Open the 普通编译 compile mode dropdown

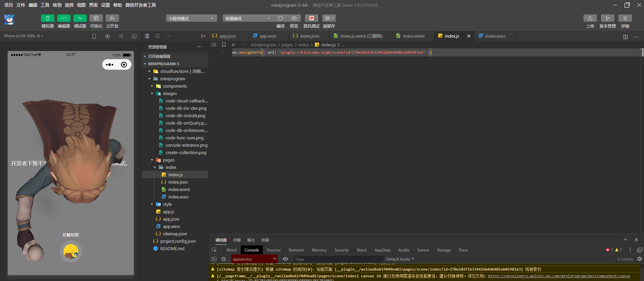pyautogui.click(x=248, y=18)
